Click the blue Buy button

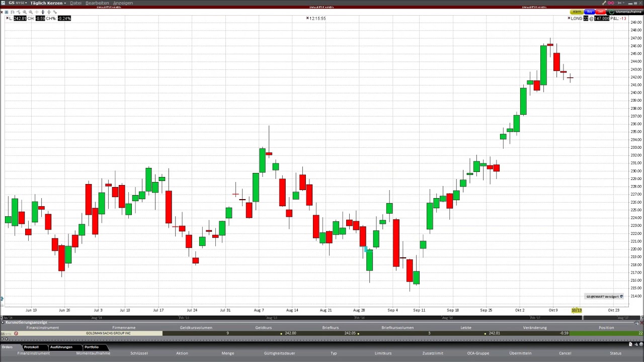pyautogui.click(x=590, y=12)
